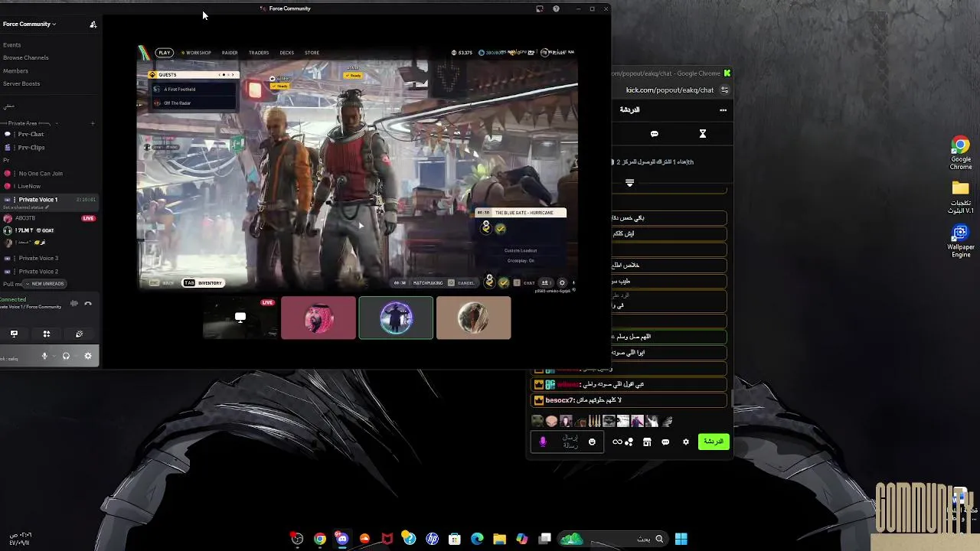Click the STORE tab in the game stream
The height and width of the screenshot is (551, 980).
pos(312,53)
